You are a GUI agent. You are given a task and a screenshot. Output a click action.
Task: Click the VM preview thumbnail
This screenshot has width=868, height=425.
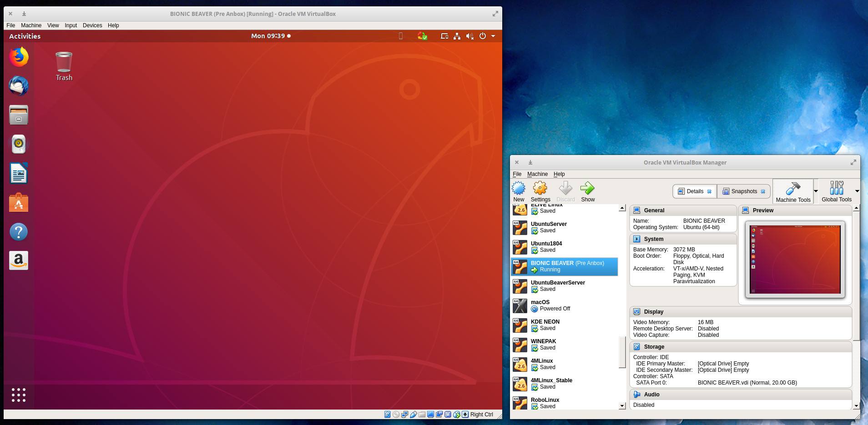(795, 260)
